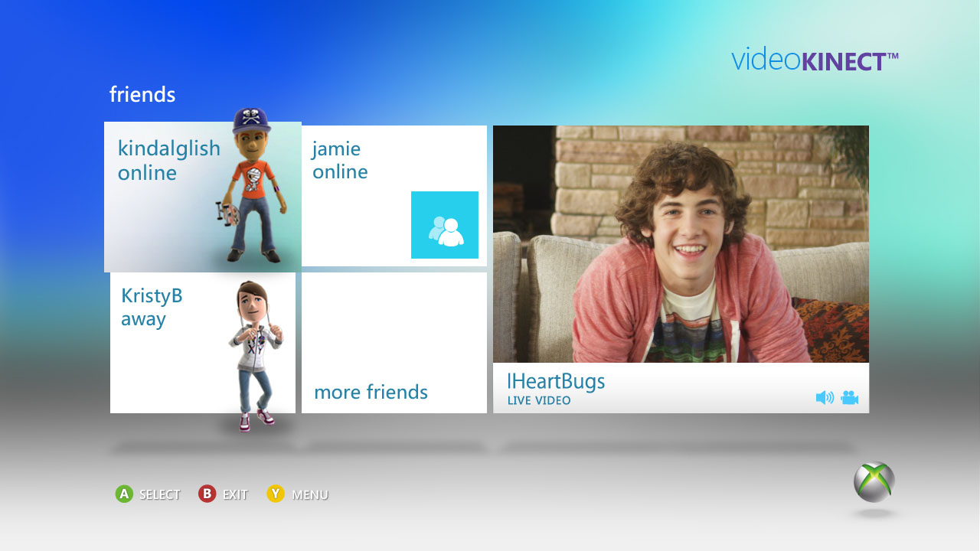
Task: Click the Xbox guide orb logo
Action: [874, 482]
